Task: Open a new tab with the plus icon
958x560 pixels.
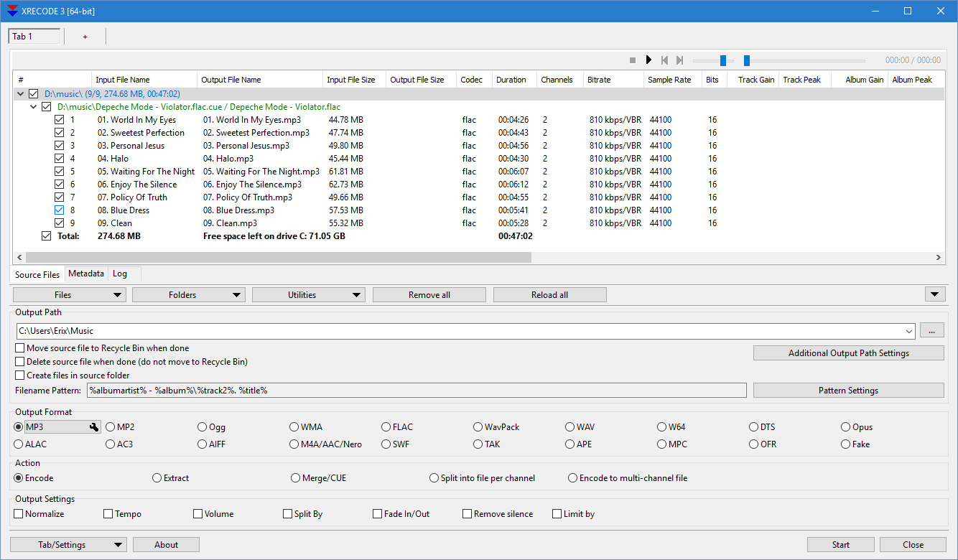Action: tap(85, 36)
